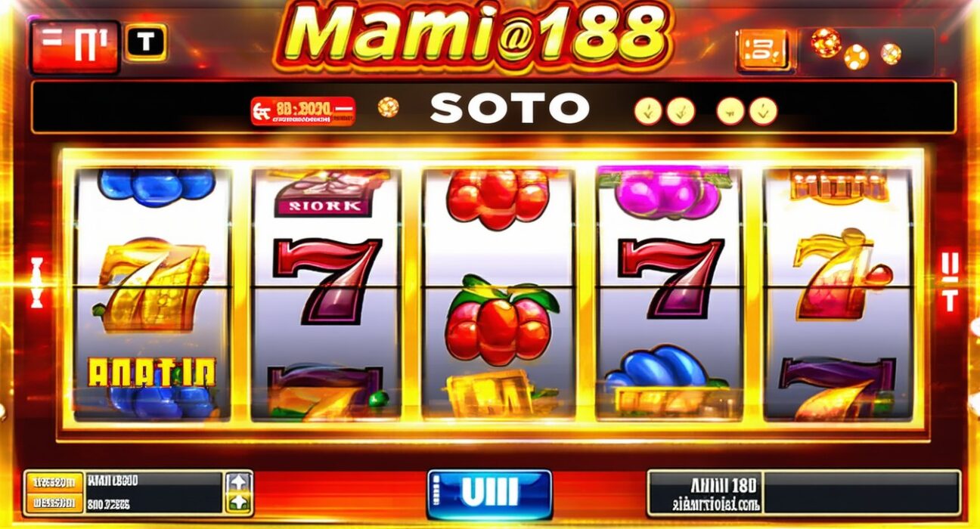
Task: Toggle the last checkmark circle in the banner
Action: click(763, 111)
